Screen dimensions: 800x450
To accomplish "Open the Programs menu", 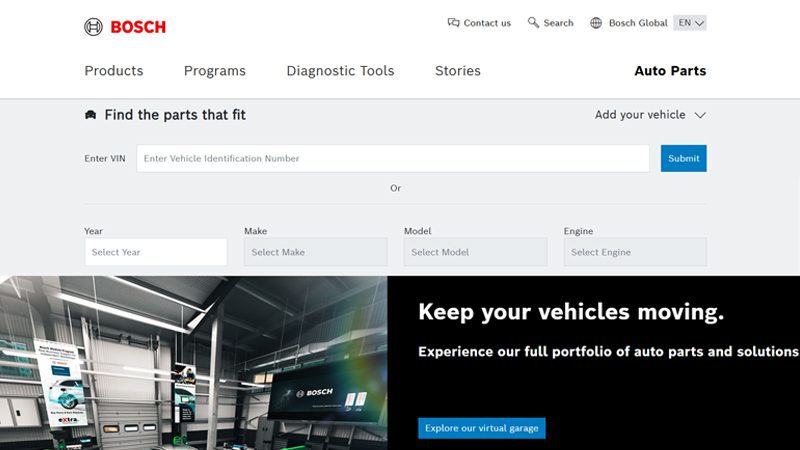I will [215, 71].
